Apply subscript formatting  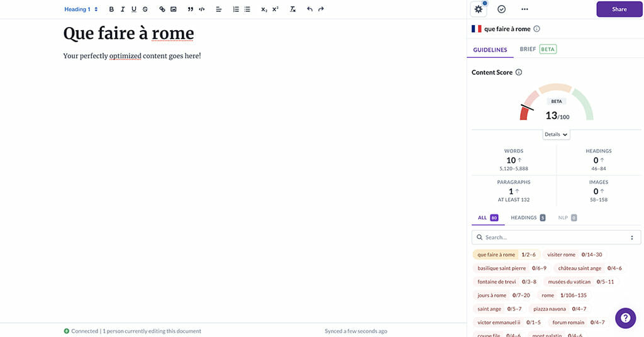pos(264,9)
